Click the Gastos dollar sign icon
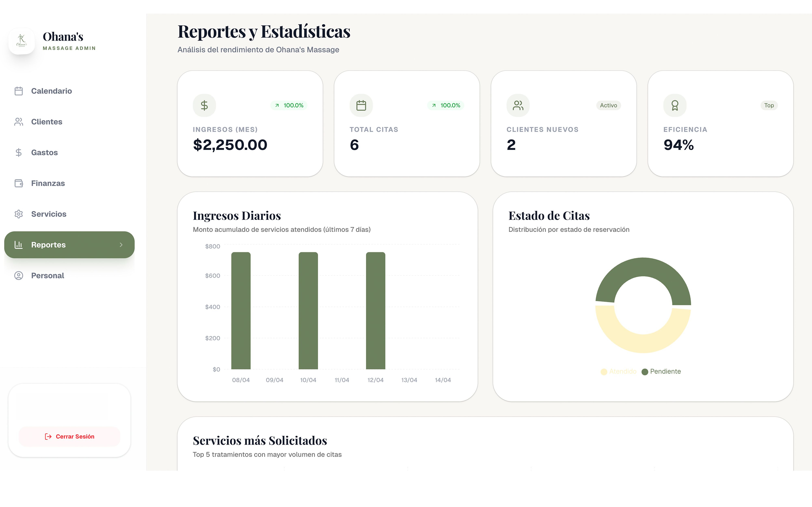Screen dimensions: 812x507 (19, 153)
